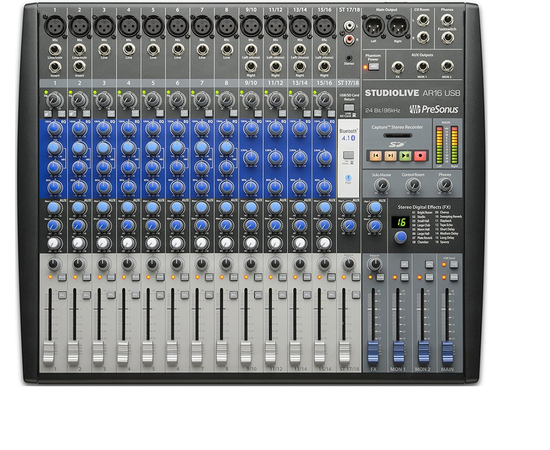Image resolution: width=550 pixels, height=450 pixels.
Task: Tap the skip-to-next track button
Action: (x=390, y=155)
